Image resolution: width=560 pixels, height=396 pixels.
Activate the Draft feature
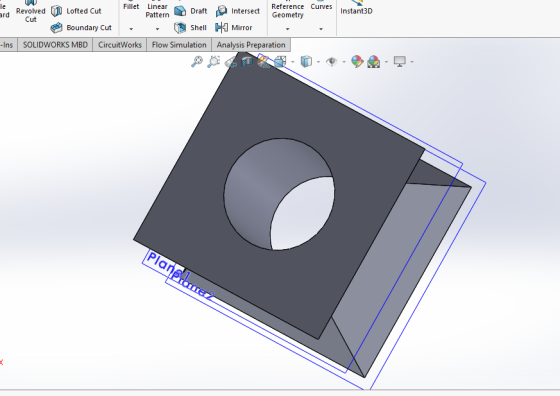[190, 11]
